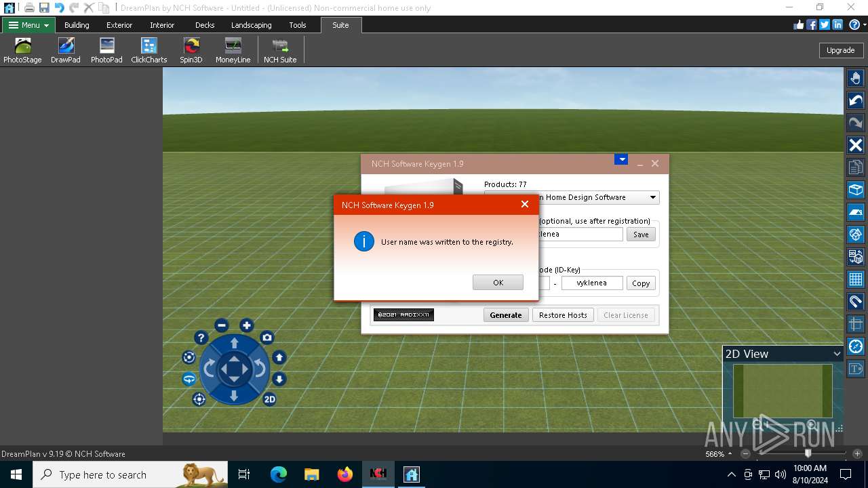Open the Tools tab
Image resolution: width=868 pixels, height=488 pixels.
(x=298, y=25)
